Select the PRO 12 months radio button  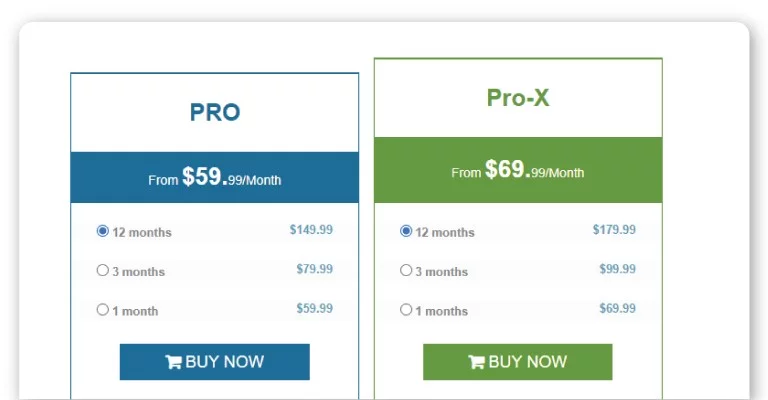tap(102, 231)
